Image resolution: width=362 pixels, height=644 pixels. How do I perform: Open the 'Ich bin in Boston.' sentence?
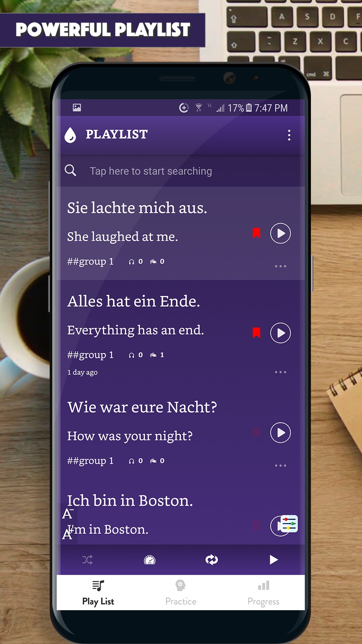[130, 501]
